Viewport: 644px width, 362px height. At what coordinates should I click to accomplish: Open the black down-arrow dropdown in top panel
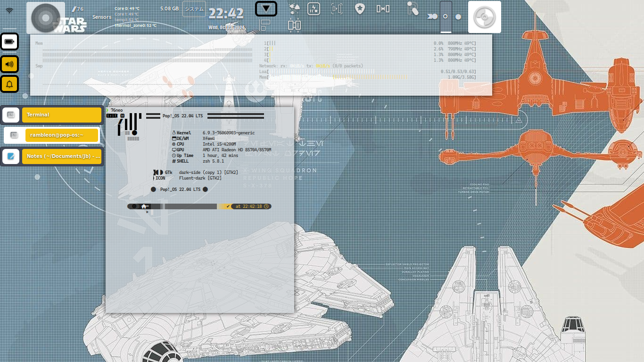266,8
